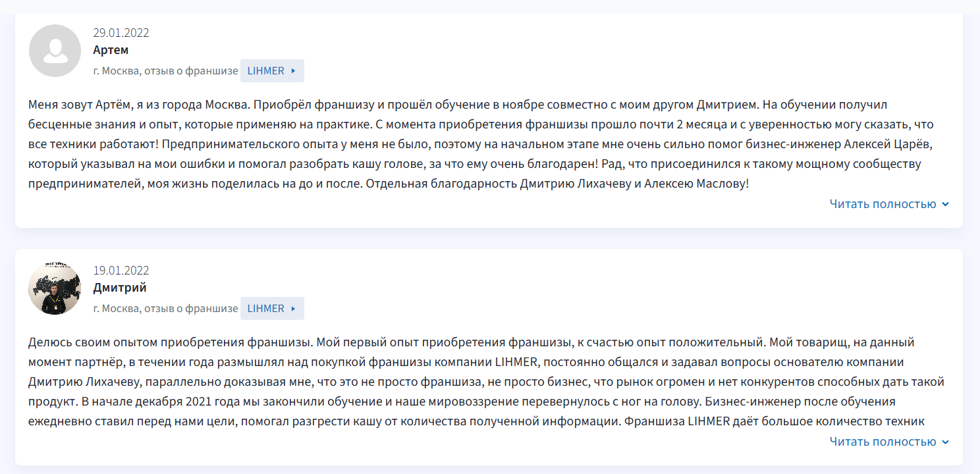Click Артем's default avatar icon

55,51
